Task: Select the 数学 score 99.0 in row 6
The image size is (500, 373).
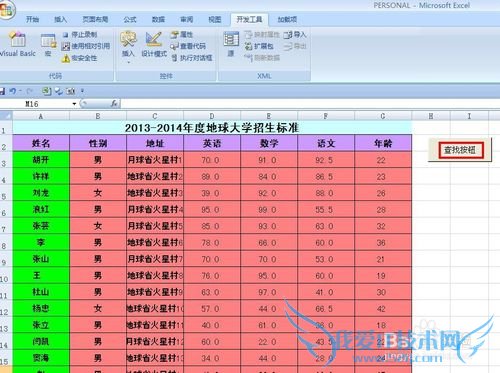Action: pos(269,210)
